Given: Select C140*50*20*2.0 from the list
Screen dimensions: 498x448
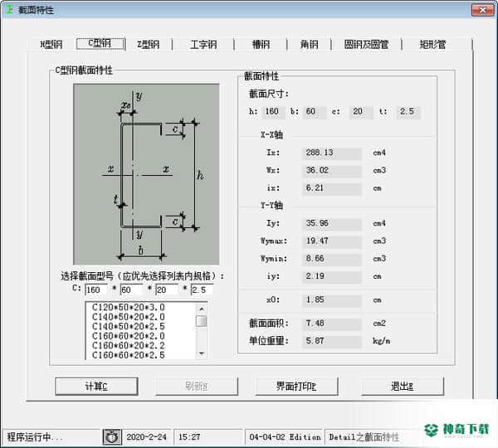Looking at the screenshot, I should pyautogui.click(x=128, y=317).
